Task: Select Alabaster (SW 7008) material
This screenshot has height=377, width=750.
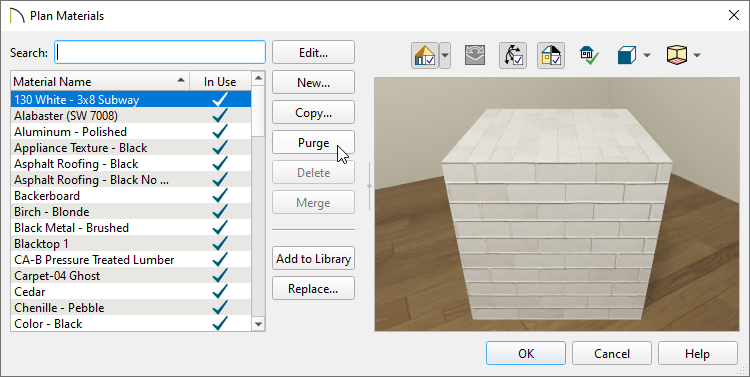Action: click(x=131, y=115)
